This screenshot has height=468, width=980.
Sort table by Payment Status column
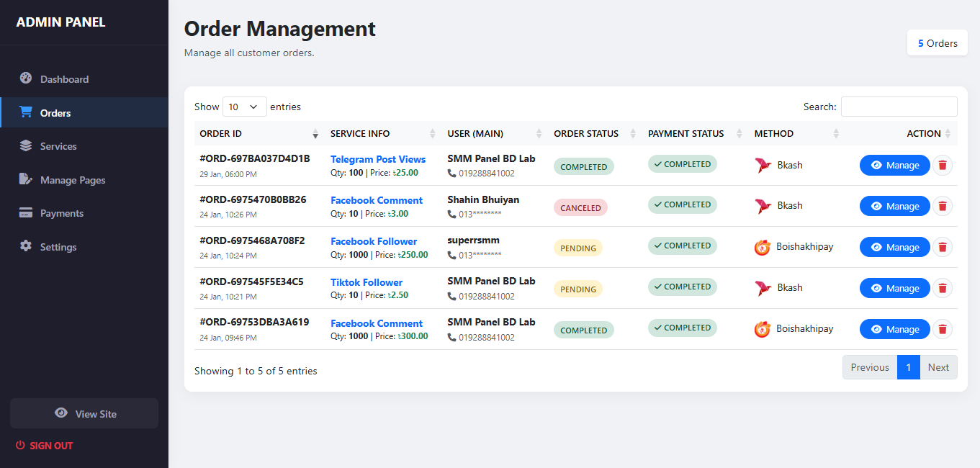click(695, 133)
